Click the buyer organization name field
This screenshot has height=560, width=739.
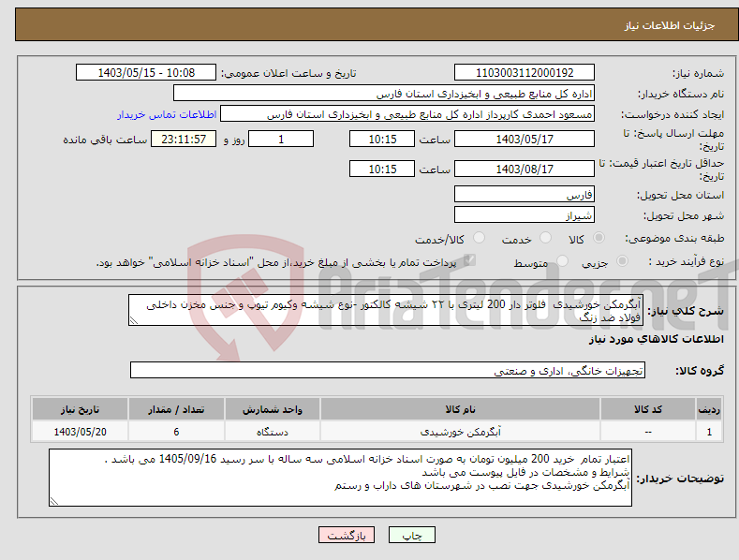[x=384, y=94]
